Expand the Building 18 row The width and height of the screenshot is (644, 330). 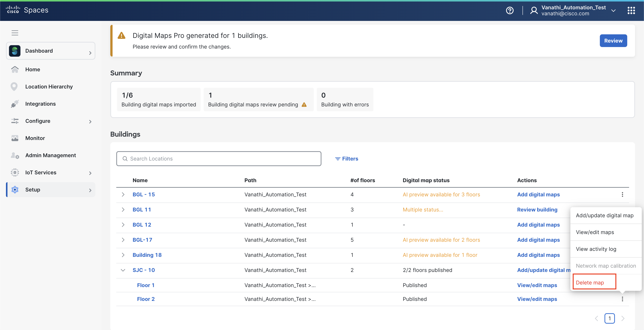(x=123, y=255)
